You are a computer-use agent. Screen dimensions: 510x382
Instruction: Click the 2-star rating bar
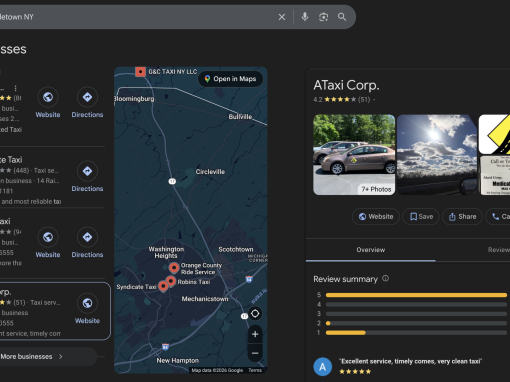[416, 323]
